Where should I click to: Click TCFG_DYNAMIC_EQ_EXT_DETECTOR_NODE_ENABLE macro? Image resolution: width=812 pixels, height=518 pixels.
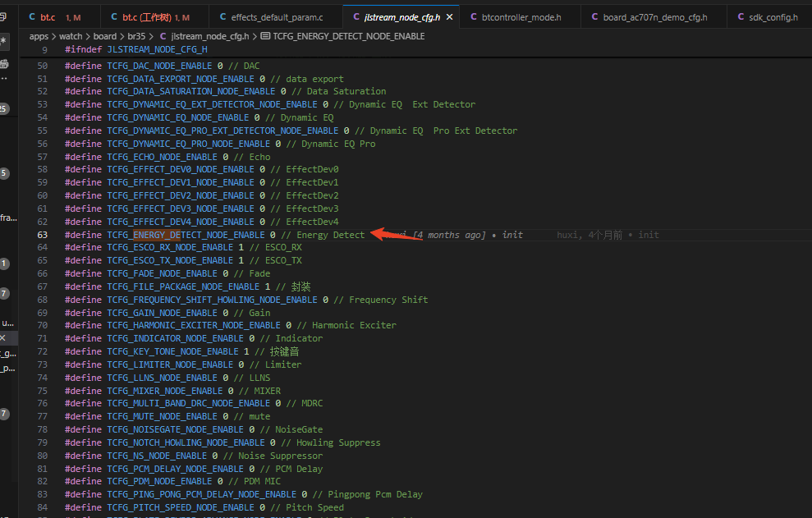click(213, 104)
